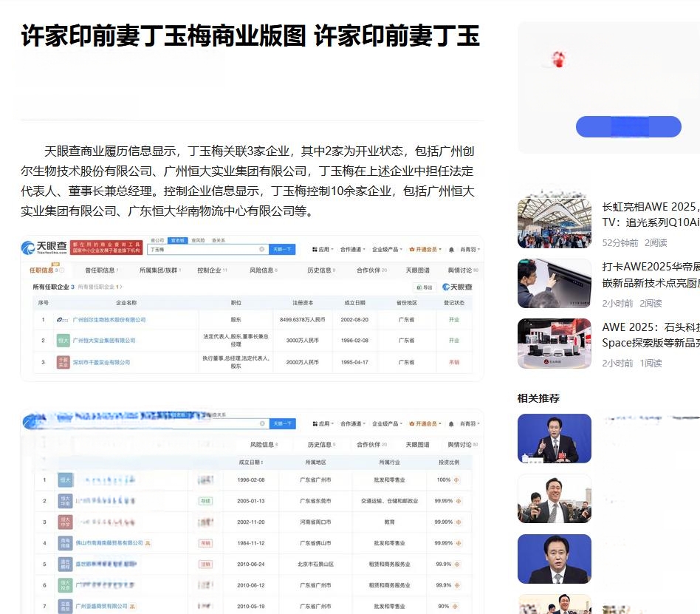Sort by the 成立日期 column header in the lower table

coord(251,462)
